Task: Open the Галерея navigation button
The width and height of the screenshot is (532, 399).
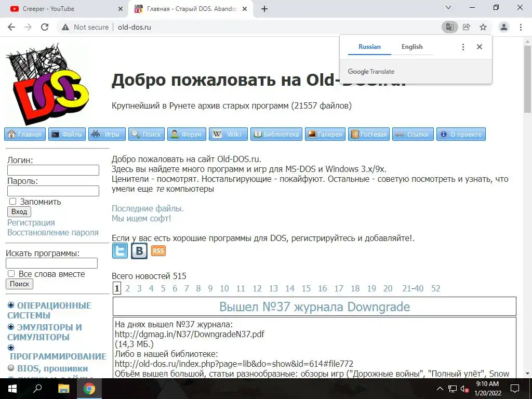Action: click(x=325, y=134)
